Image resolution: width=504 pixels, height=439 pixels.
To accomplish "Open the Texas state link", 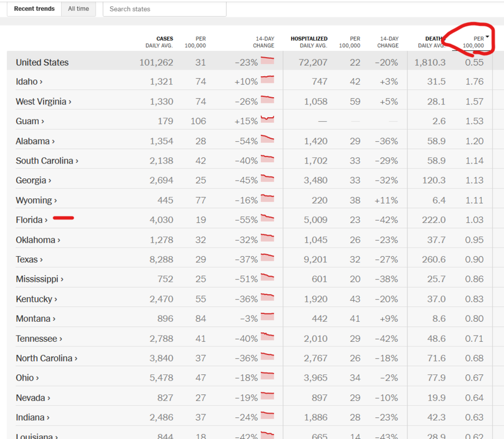I will click(x=29, y=260).
